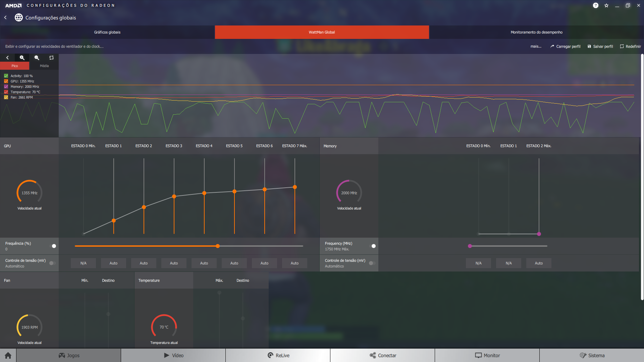The image size is (644, 362).
Task: Open the Jogos section
Action: pyautogui.click(x=69, y=355)
